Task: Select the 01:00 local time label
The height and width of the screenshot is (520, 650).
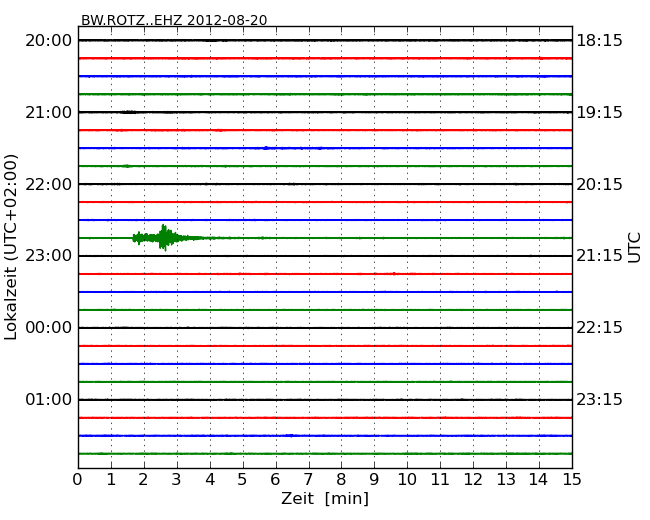Action: click(x=49, y=399)
